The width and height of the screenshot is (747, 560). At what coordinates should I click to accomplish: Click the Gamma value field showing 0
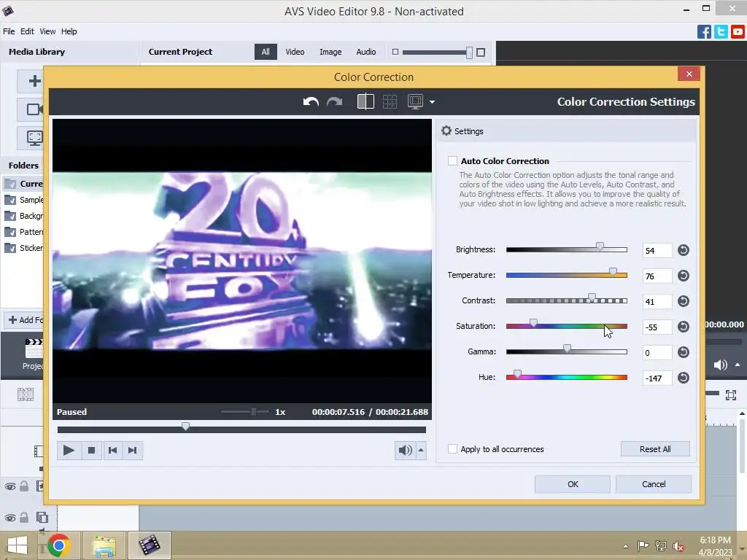657,352
